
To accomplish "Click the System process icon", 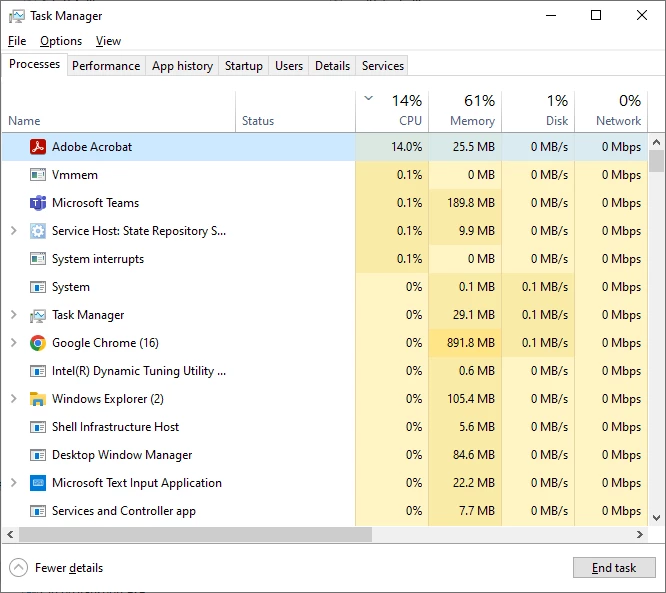I will coord(38,287).
